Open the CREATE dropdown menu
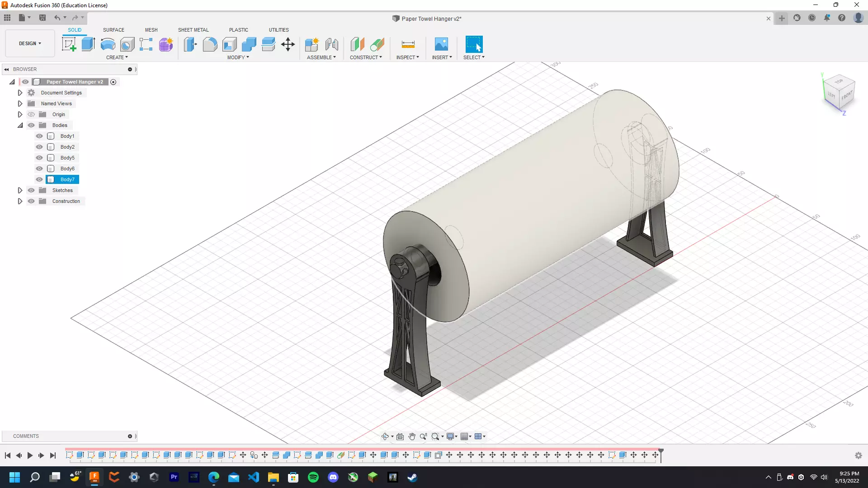 click(x=117, y=57)
